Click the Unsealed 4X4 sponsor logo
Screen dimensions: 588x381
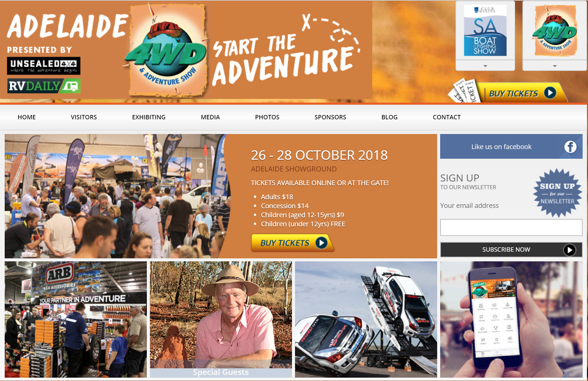coord(43,66)
